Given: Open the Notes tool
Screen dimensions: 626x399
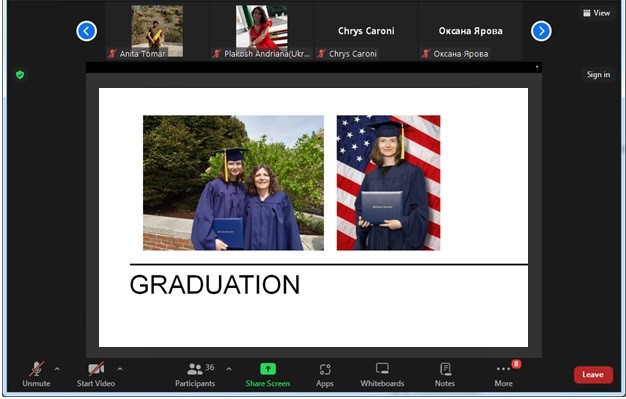Looking at the screenshot, I should tap(445, 374).
